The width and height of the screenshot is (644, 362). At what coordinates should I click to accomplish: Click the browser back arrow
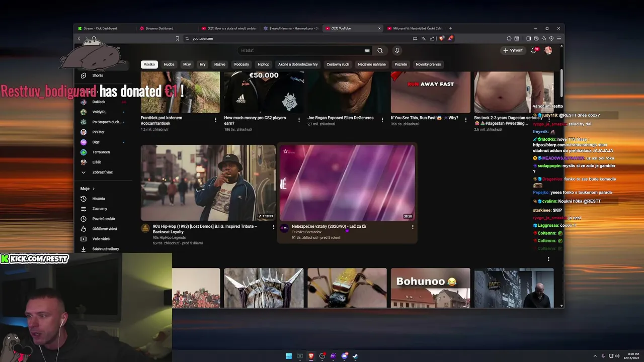pyautogui.click(x=79, y=38)
